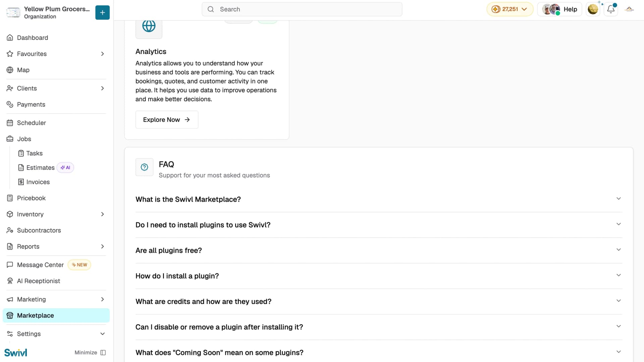Click the AI badge beside Estimates

(65, 168)
